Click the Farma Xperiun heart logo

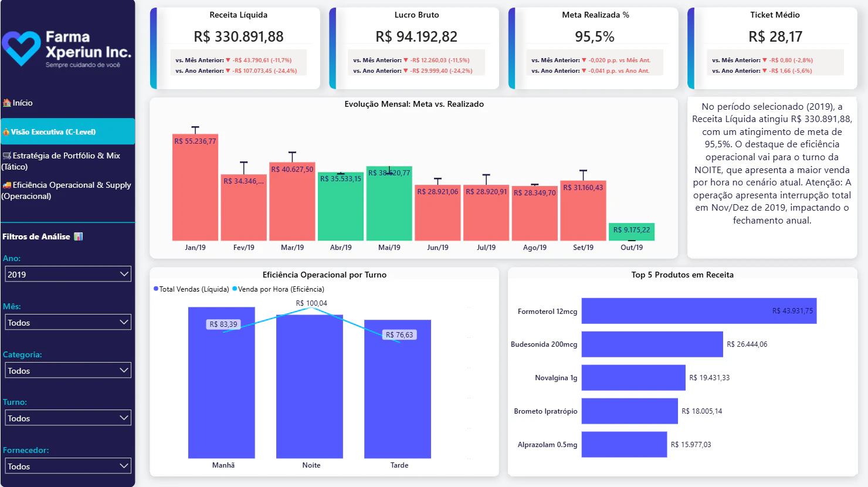pyautogui.click(x=21, y=48)
